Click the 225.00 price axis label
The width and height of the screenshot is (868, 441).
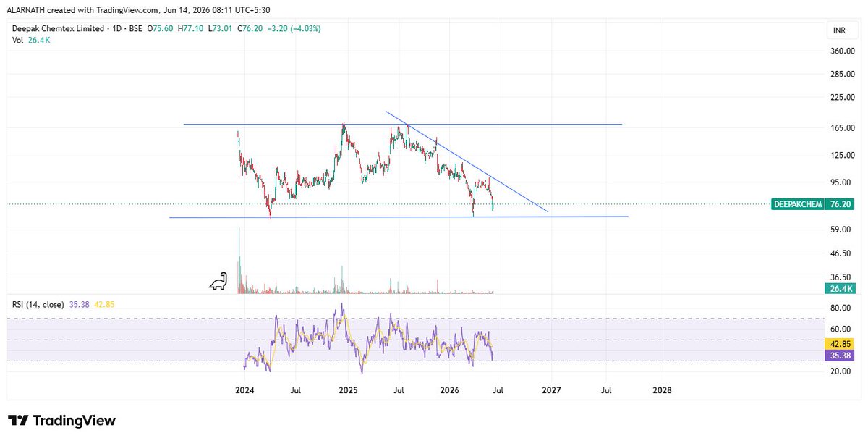843,97
